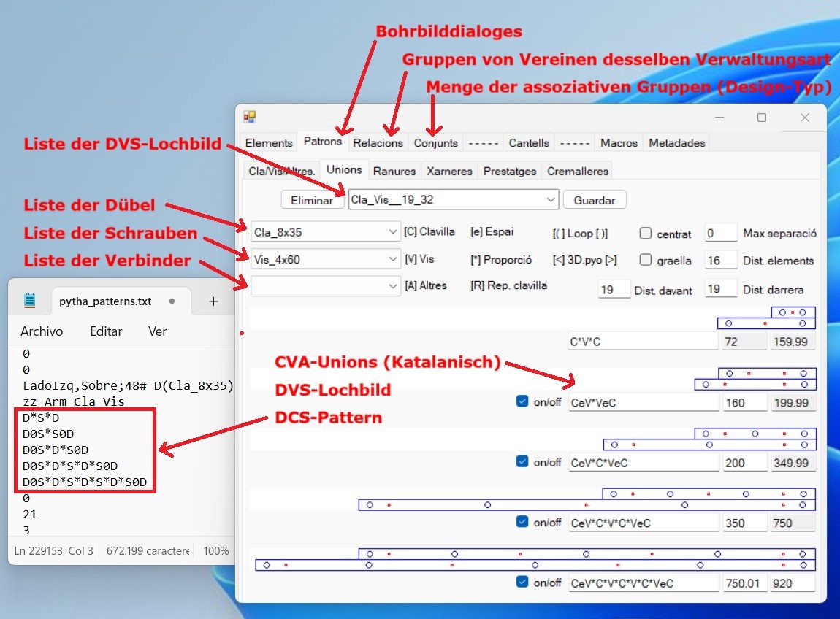Open the Cla_8x35 dowel dropdown
The image size is (840, 619).
[x=393, y=232]
